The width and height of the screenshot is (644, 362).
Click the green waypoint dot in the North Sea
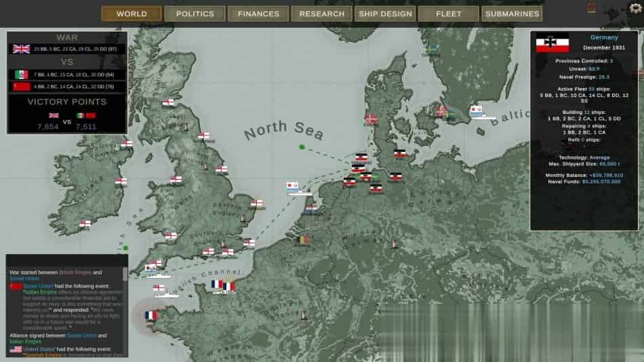tap(302, 146)
